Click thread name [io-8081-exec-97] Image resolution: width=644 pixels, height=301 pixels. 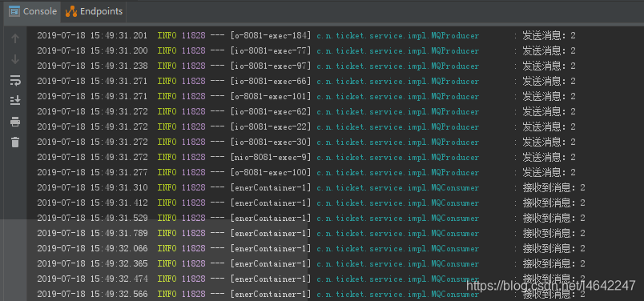(x=271, y=66)
